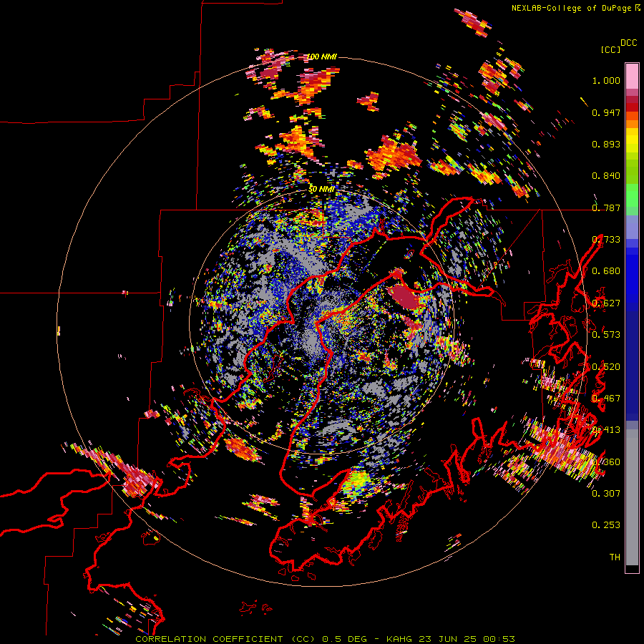Image resolution: width=644 pixels, height=644 pixels.
Task: Click the KAHG radar station identifier
Action: click(399, 639)
